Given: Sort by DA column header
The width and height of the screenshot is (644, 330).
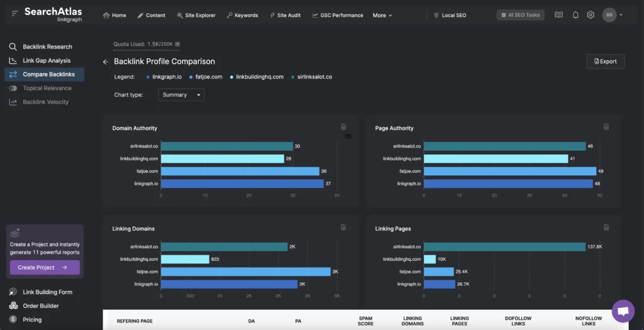Looking at the screenshot, I should tap(252, 321).
